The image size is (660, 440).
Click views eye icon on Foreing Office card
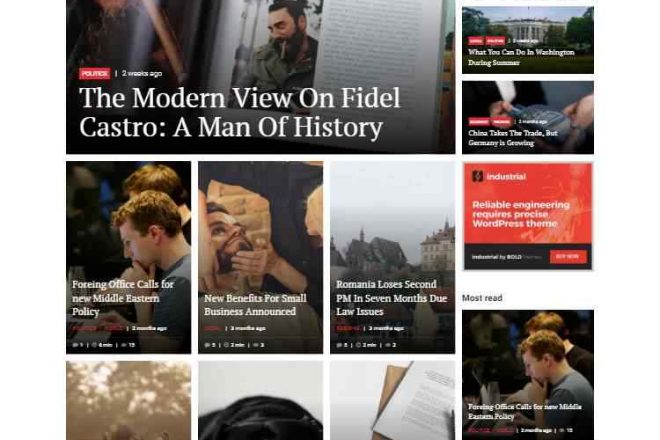(124, 345)
